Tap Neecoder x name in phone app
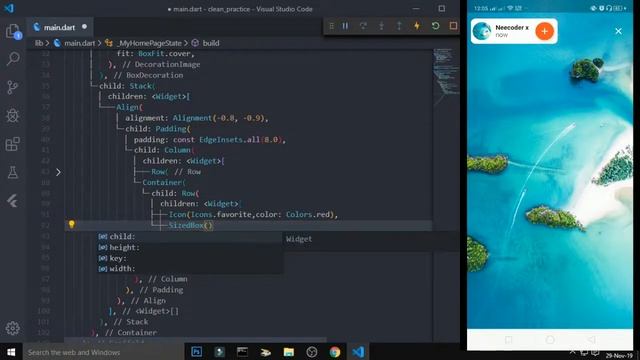640x360 pixels. [512, 27]
